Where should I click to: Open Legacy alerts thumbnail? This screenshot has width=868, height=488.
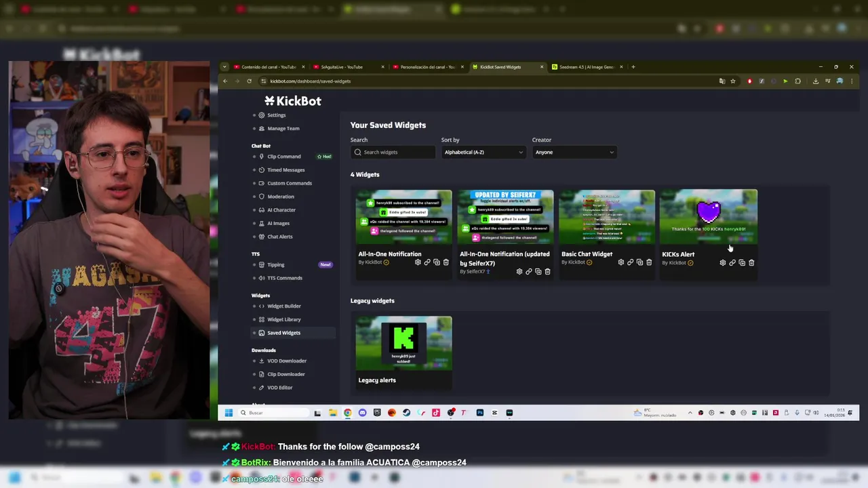[x=403, y=344]
